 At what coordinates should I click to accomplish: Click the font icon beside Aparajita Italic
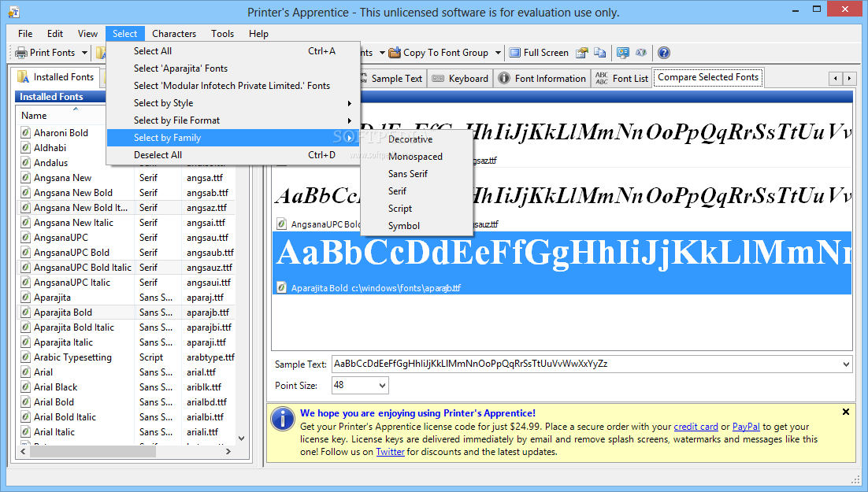click(25, 342)
